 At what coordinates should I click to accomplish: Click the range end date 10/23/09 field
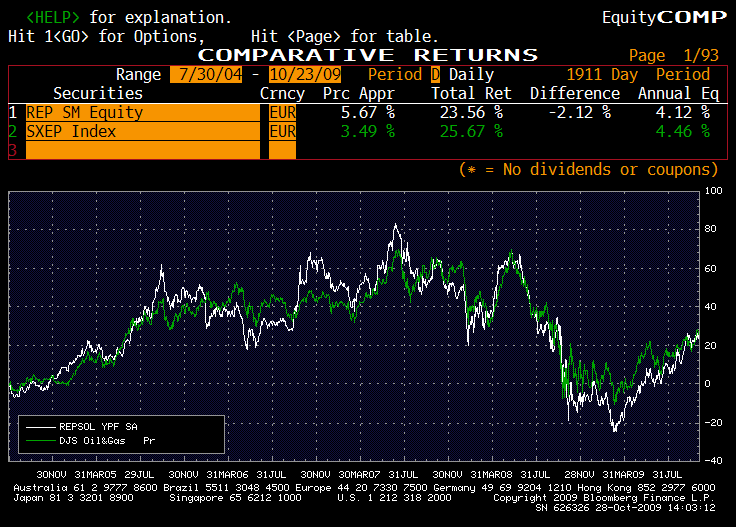point(305,75)
